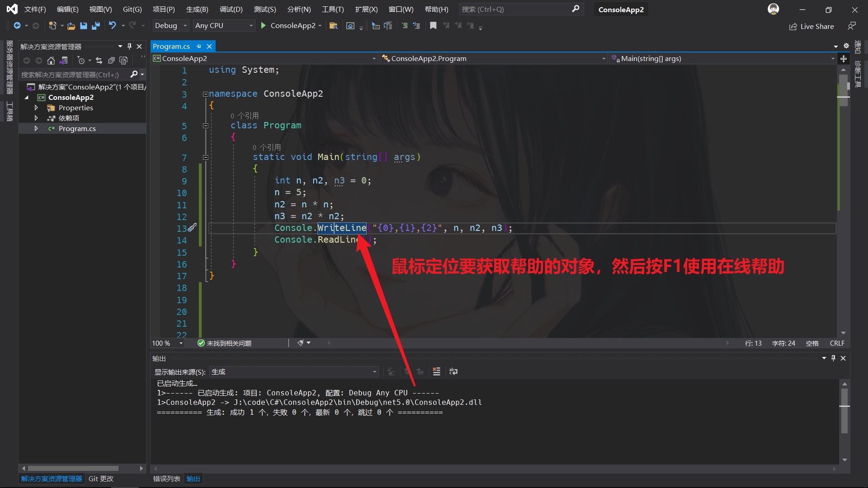Toggle Show All Files in Solution Explorer
The width and height of the screenshot is (868, 488).
(123, 61)
